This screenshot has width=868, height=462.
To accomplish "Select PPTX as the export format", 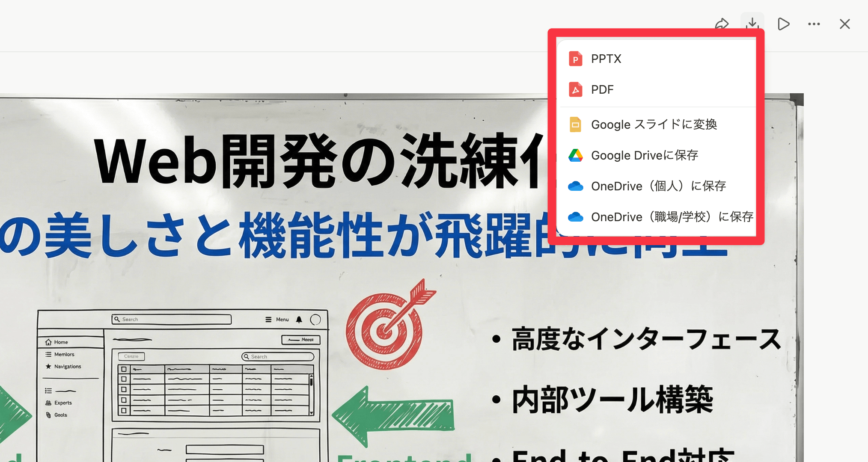I will point(606,59).
